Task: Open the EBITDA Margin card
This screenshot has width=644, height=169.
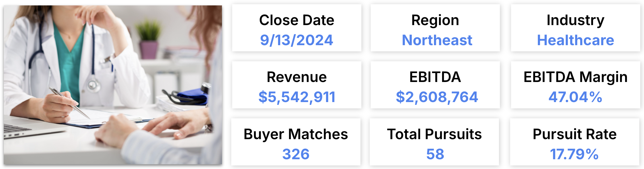Action: pyautogui.click(x=575, y=85)
